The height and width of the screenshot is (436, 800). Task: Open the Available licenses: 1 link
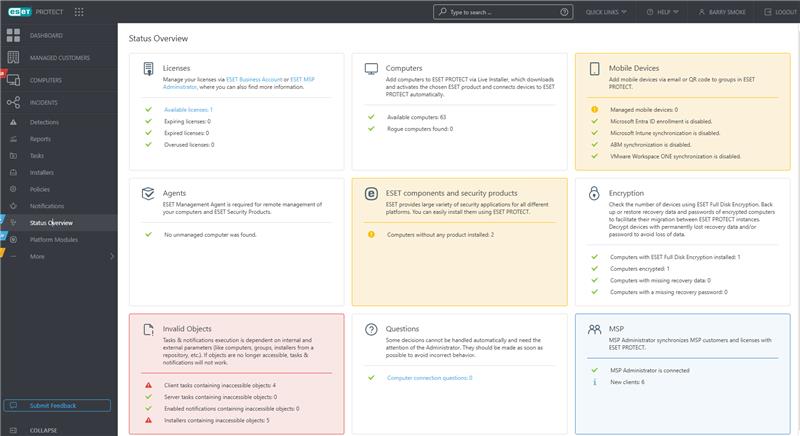pos(188,110)
